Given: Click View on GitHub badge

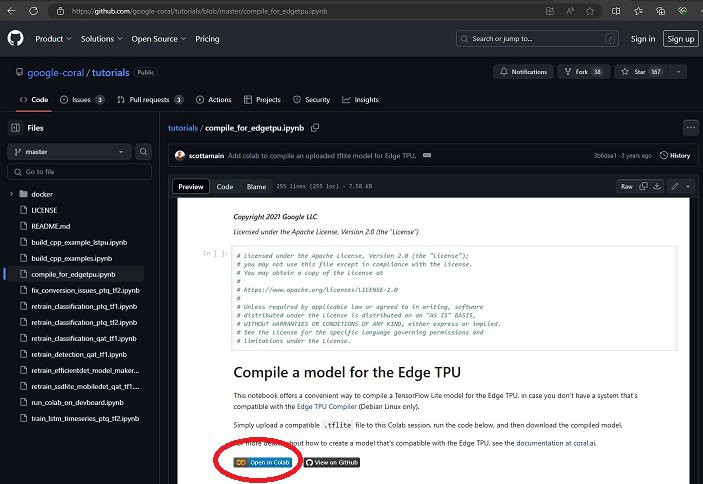Looking at the screenshot, I should (x=332, y=462).
